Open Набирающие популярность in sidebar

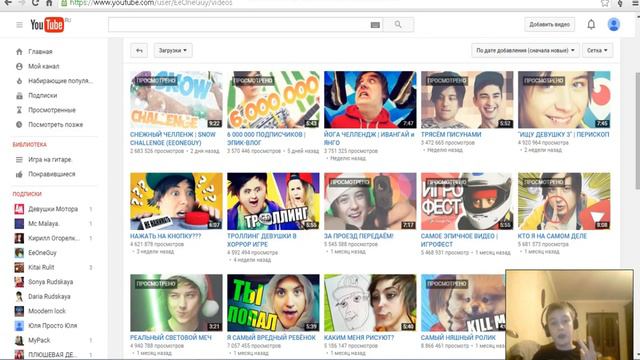click(60, 81)
